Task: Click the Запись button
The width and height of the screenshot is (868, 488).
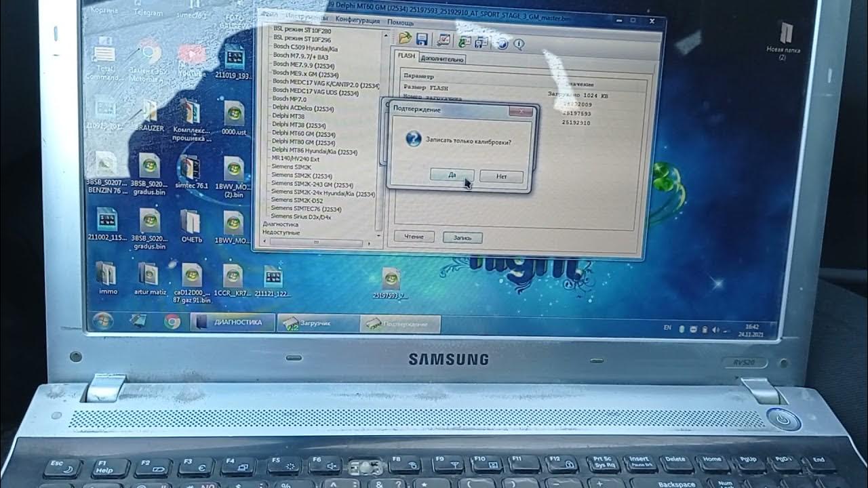Action: 462,238
